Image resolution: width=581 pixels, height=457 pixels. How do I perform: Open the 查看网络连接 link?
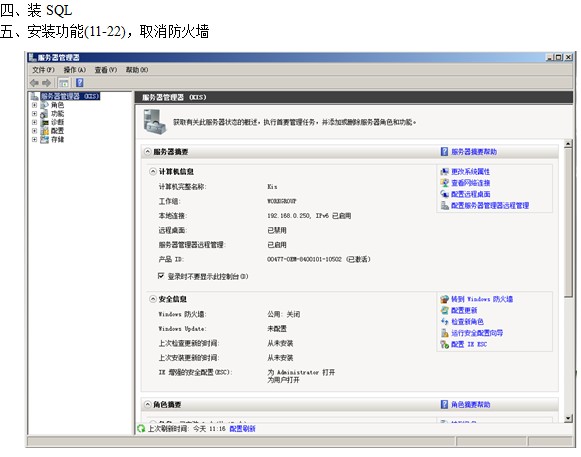(x=471, y=183)
